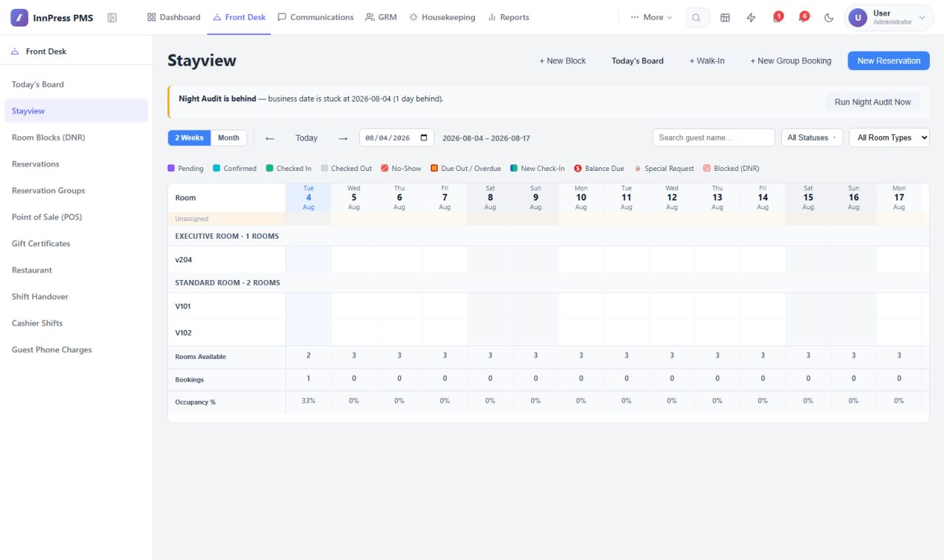Switch to the Month view
The height and width of the screenshot is (560, 944).
[x=229, y=138]
